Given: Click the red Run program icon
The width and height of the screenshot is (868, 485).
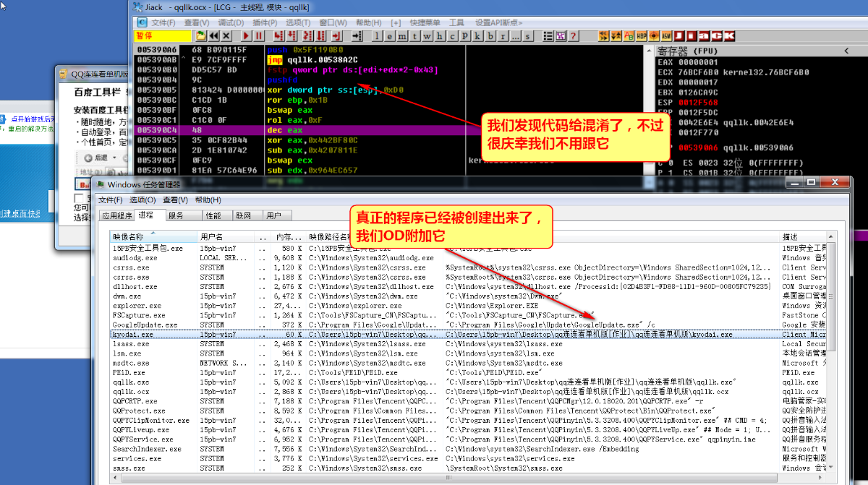Looking at the screenshot, I should pos(247,35).
